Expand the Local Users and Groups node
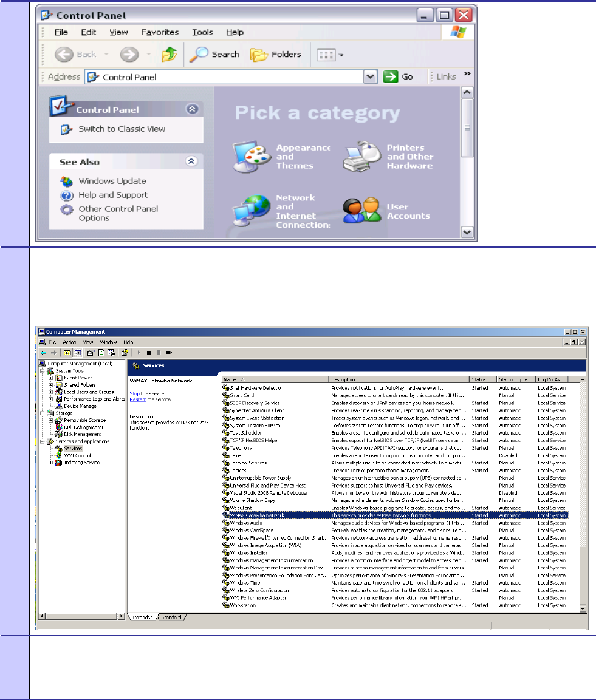This screenshot has width=596, height=700. coord(51,392)
